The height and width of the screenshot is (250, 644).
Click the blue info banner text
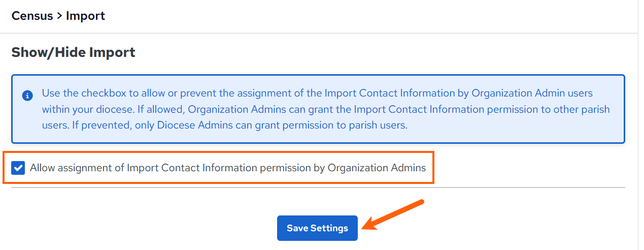click(326, 109)
